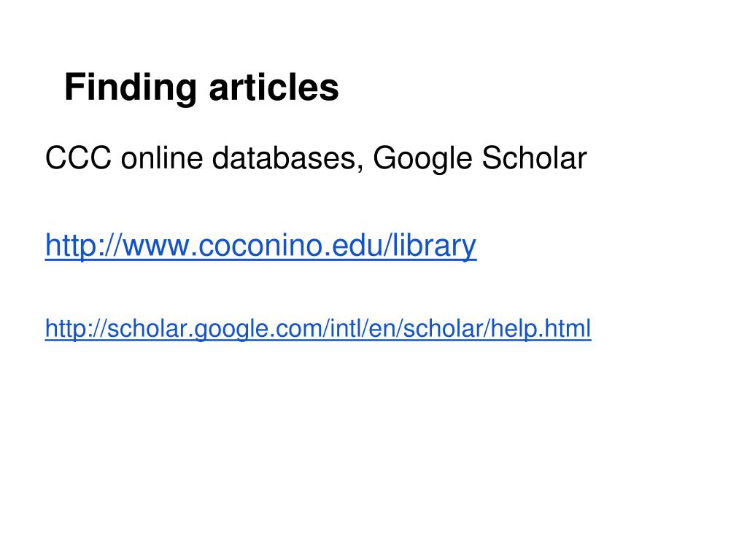Click the word 'databases' in the body text
The image size is (747, 560).
(x=284, y=157)
